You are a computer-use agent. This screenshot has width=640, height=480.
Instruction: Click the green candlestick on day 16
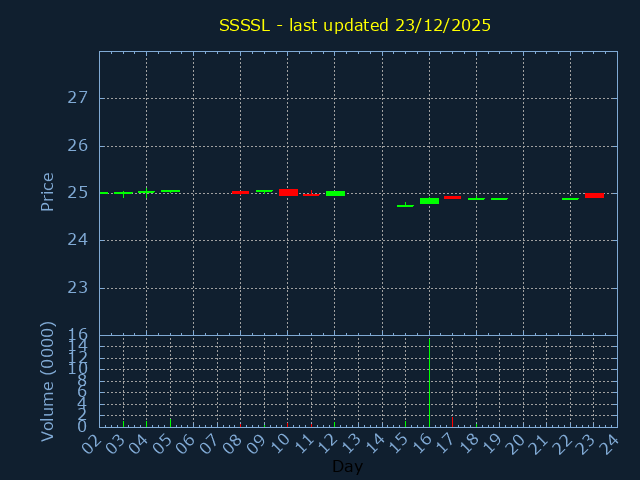point(429,201)
